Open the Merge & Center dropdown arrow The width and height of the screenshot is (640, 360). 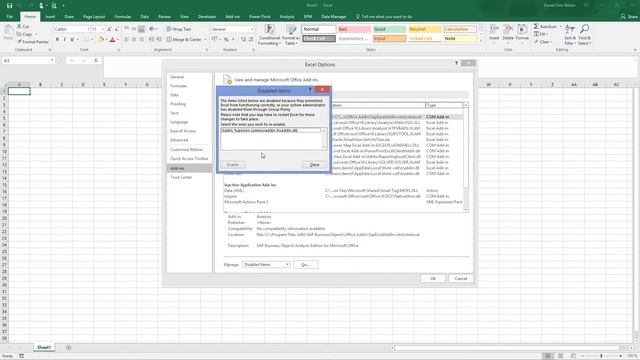[205, 40]
